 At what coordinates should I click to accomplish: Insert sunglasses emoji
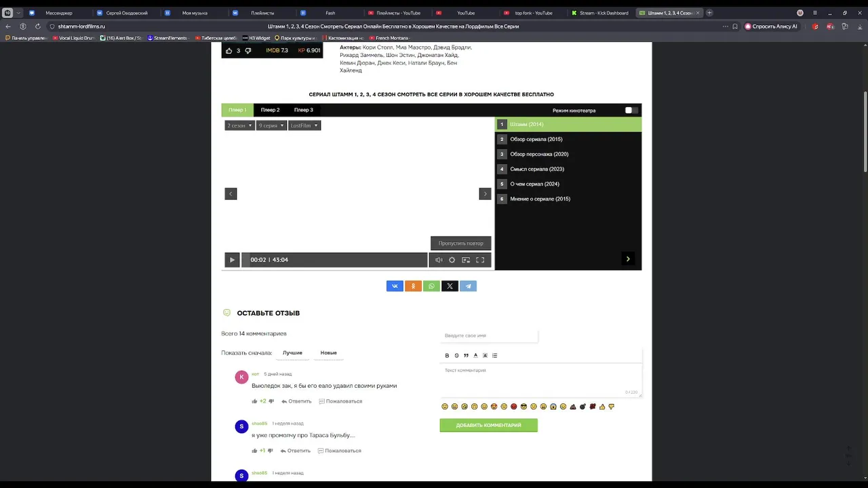[524, 407]
